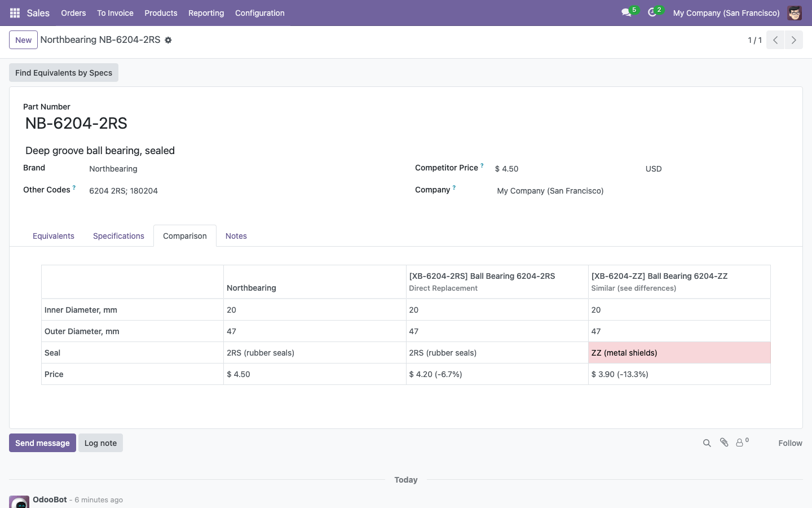Click Log note button

pos(100,443)
